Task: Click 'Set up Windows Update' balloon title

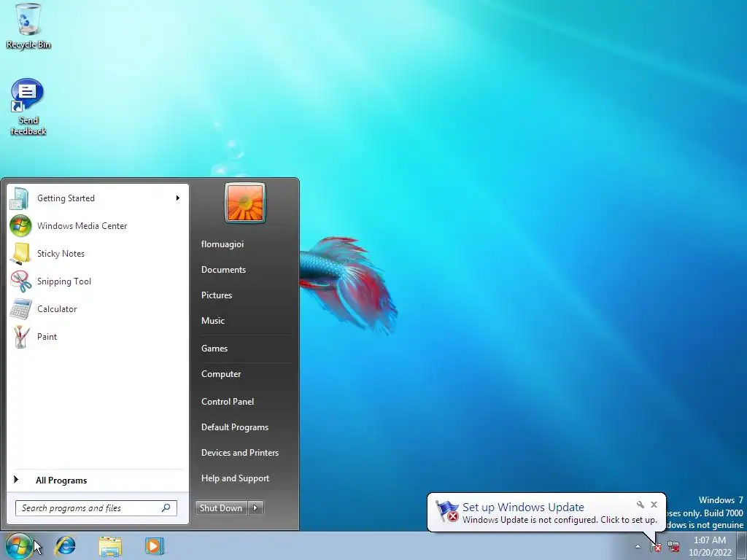Action: click(523, 507)
